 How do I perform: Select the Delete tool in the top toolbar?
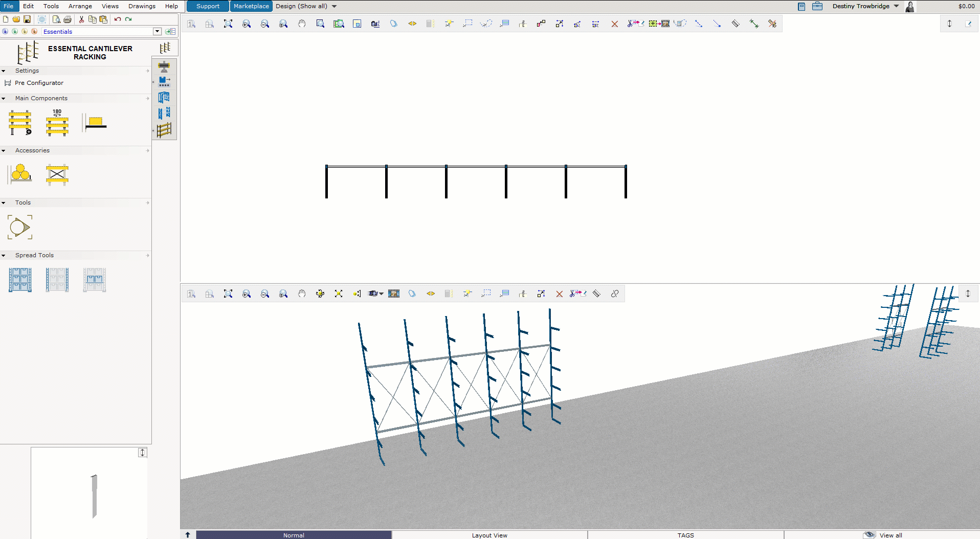pos(615,24)
